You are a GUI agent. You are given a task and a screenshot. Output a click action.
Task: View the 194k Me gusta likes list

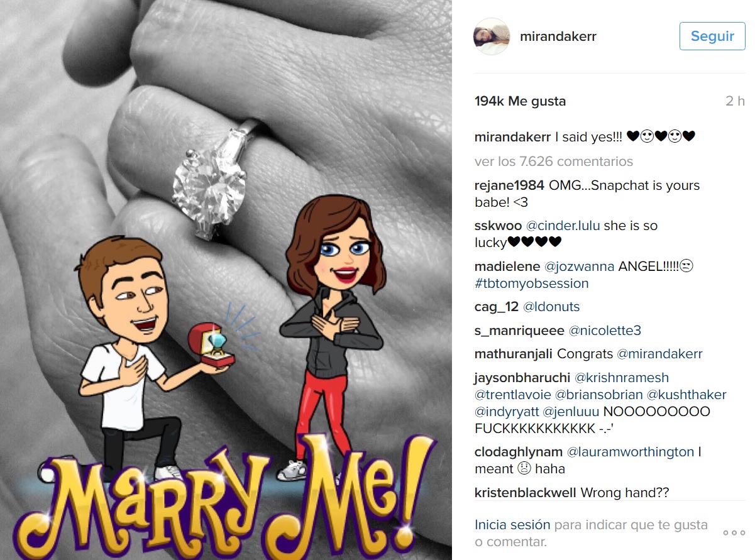(520, 101)
